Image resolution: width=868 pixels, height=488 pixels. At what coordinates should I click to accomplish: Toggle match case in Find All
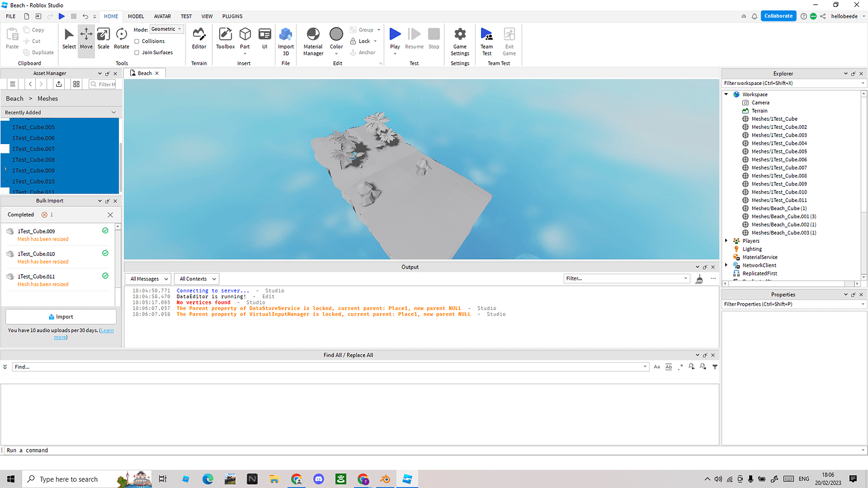coord(657,367)
